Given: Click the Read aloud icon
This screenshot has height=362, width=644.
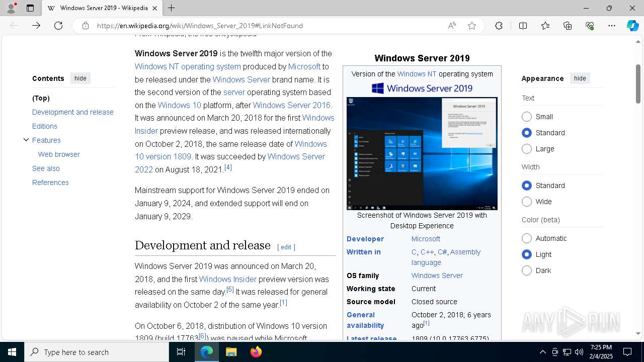Looking at the screenshot, I should [452, 26].
